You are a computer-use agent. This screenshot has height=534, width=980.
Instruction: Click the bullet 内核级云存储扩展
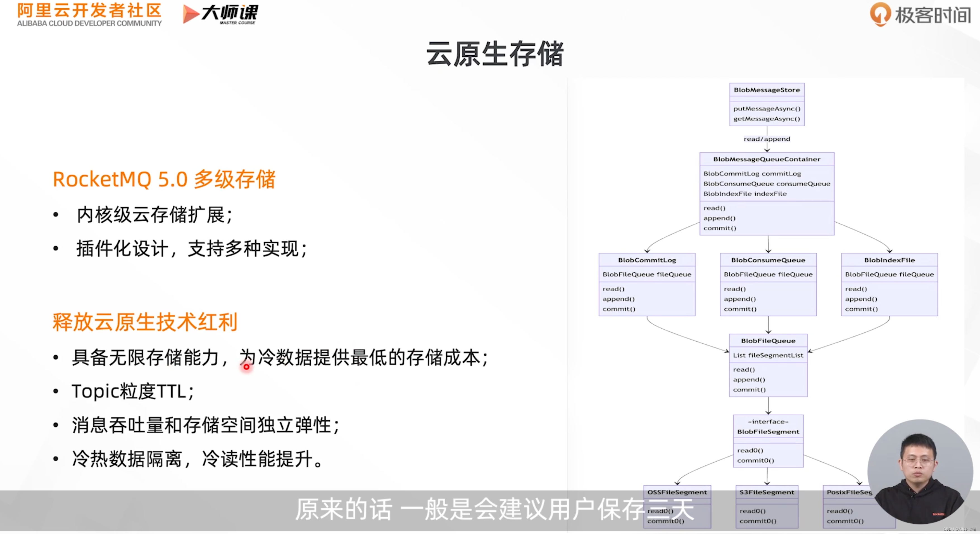154,215
